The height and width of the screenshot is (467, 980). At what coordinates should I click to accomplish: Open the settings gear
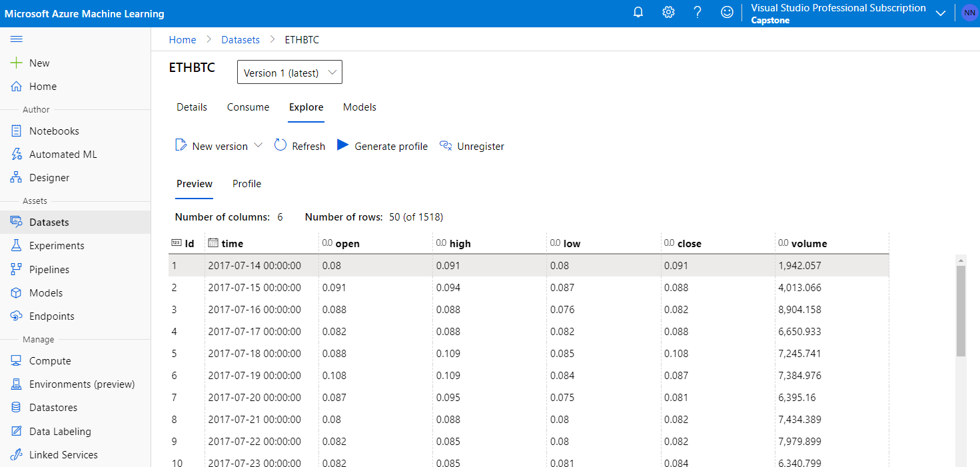coord(668,13)
